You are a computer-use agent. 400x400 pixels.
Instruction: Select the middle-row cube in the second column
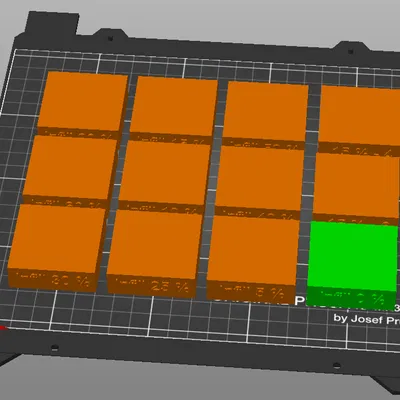tap(164, 177)
